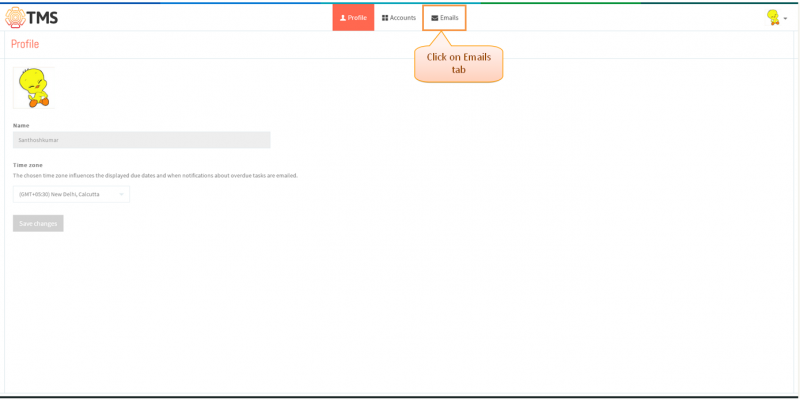Screen dimensions: 800x400
Task: Click the person icon on Profile tab
Action: pos(343,18)
